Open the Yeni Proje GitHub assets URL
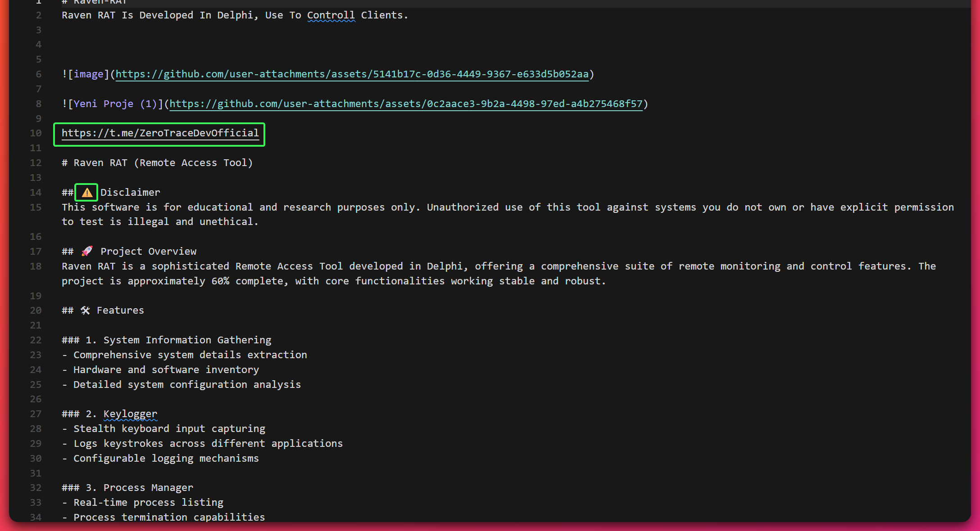The width and height of the screenshot is (980, 531). point(406,104)
